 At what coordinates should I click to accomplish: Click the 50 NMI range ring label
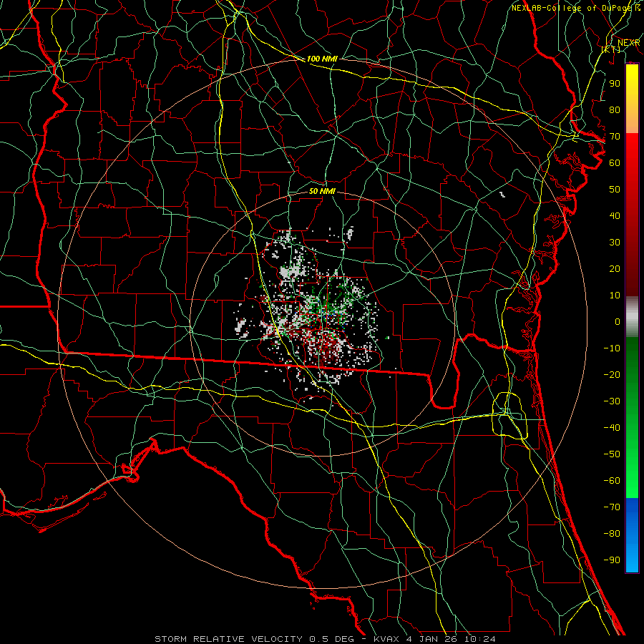tap(322, 191)
